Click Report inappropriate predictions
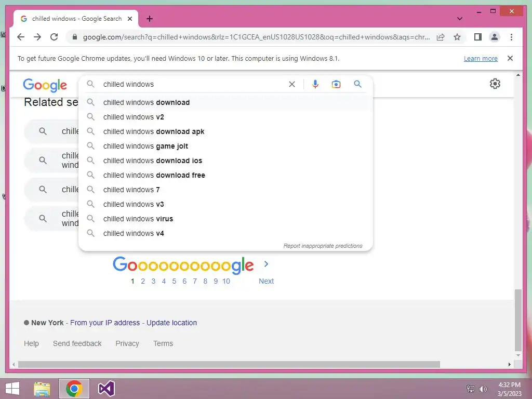 [323, 246]
